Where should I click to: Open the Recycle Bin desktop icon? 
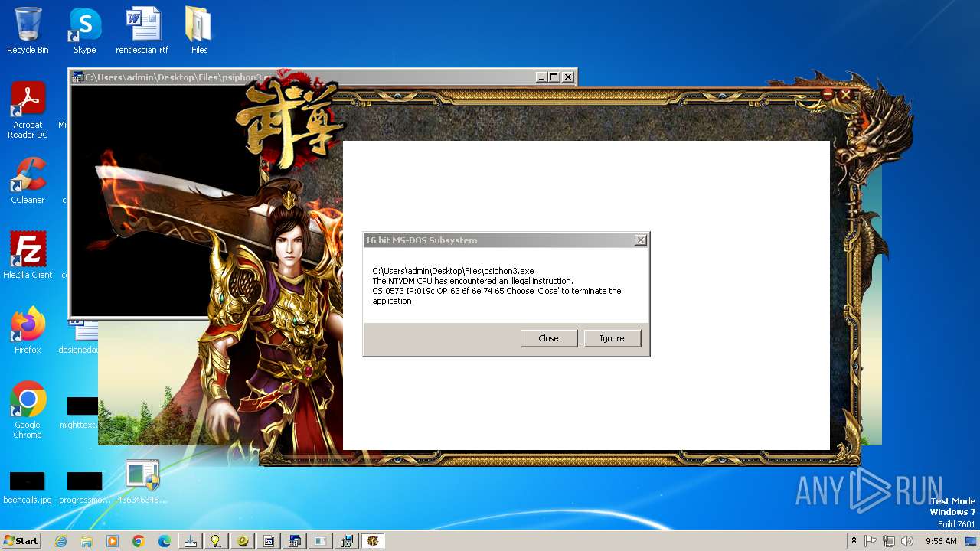coord(28,31)
